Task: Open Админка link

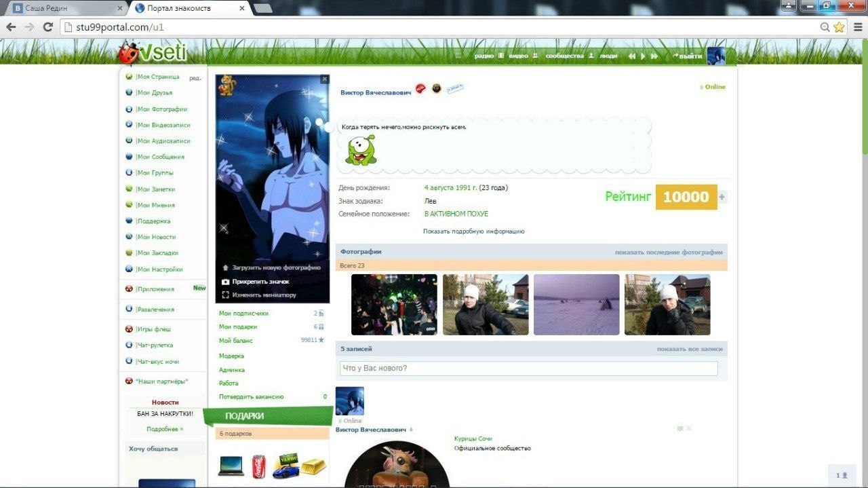Action: 232,370
